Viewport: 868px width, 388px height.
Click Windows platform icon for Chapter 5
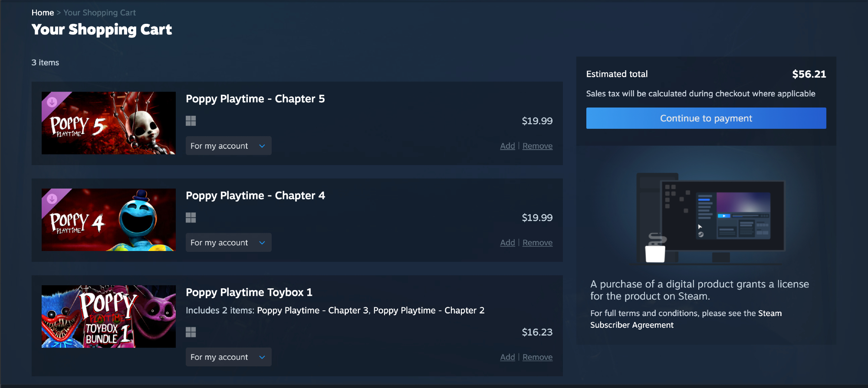click(191, 121)
